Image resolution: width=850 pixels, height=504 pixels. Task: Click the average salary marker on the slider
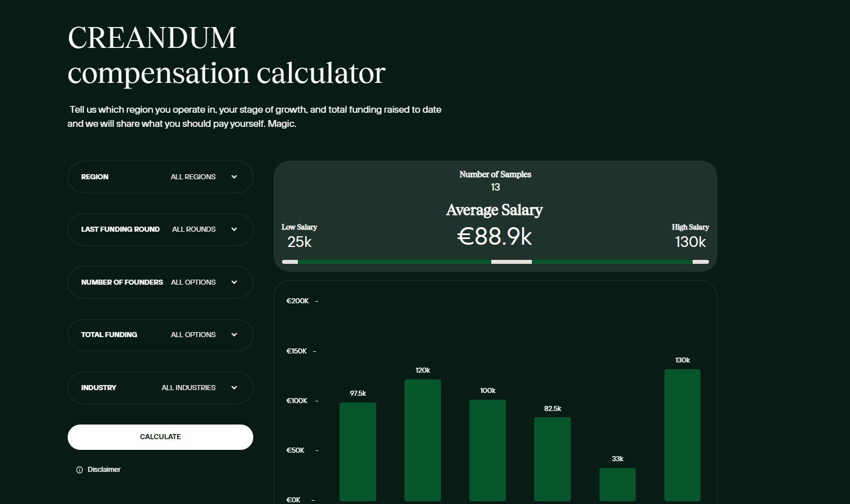(511, 262)
